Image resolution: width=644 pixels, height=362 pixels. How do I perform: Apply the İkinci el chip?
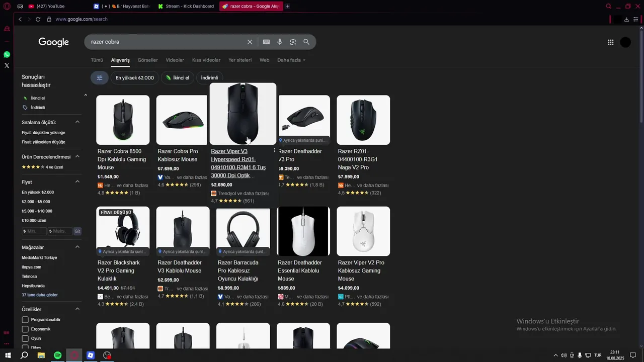tap(178, 77)
